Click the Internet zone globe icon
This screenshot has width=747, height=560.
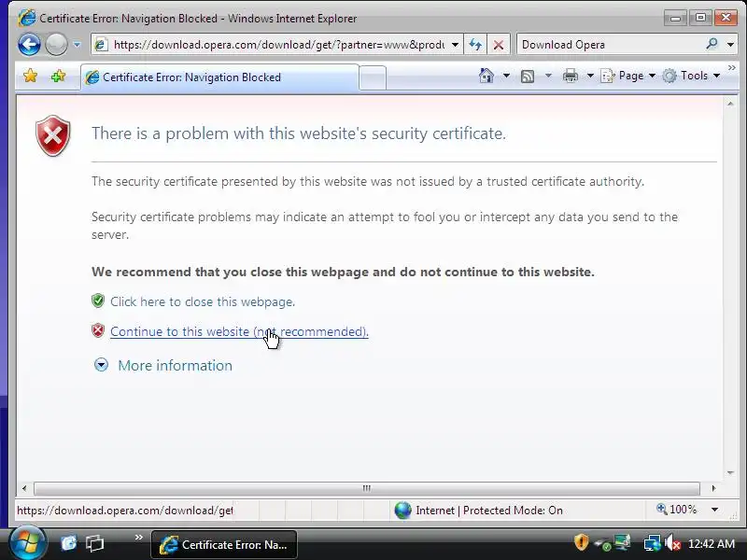402,510
